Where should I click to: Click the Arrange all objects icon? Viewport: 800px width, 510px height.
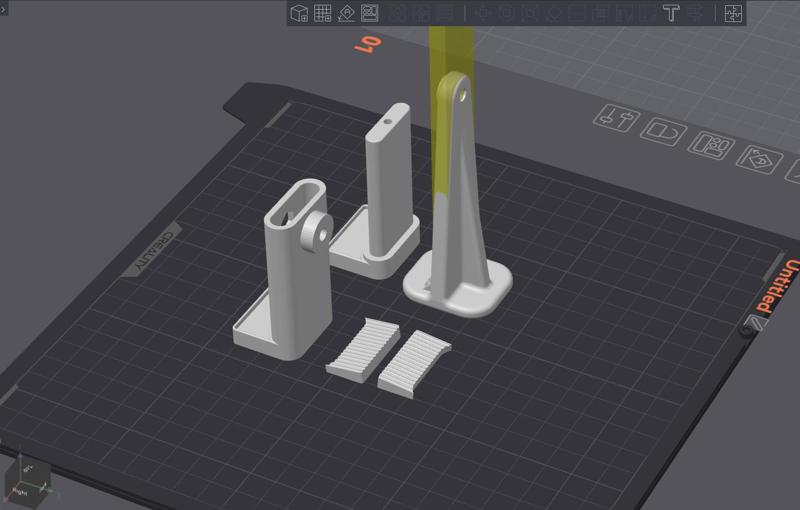pyautogui.click(x=370, y=13)
